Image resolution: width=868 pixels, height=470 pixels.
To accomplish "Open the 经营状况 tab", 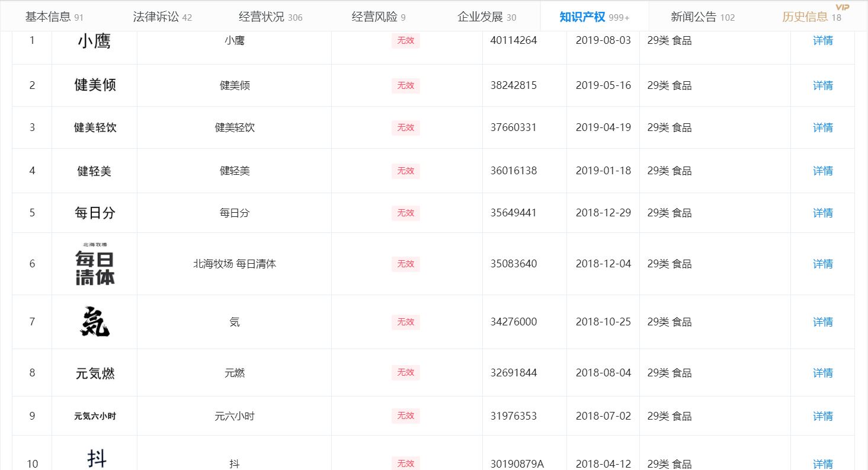I will coord(270,17).
